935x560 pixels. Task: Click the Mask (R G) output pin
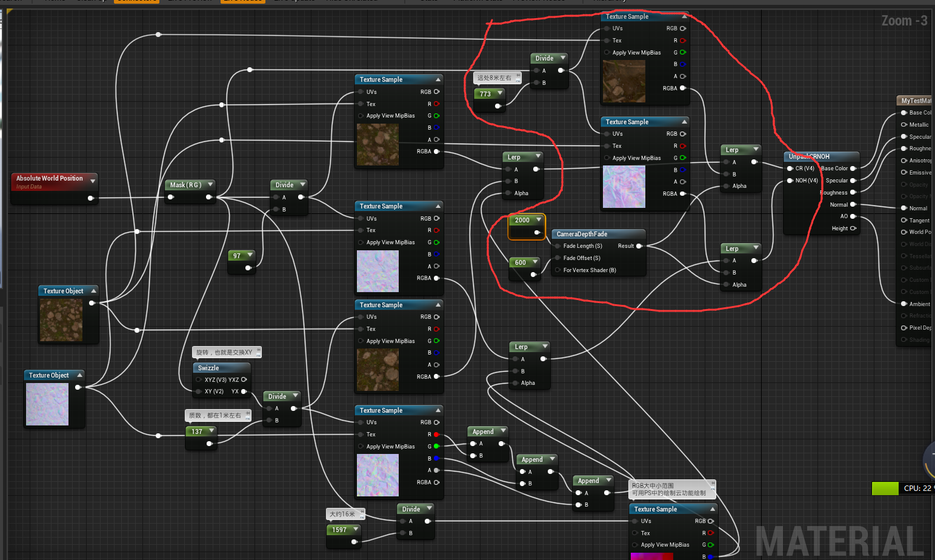(208, 197)
